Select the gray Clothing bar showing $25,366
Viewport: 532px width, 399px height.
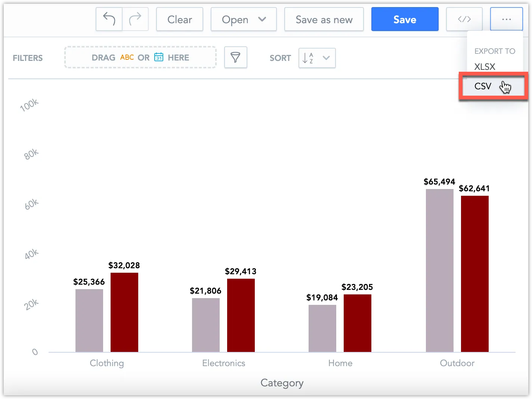pyautogui.click(x=89, y=319)
